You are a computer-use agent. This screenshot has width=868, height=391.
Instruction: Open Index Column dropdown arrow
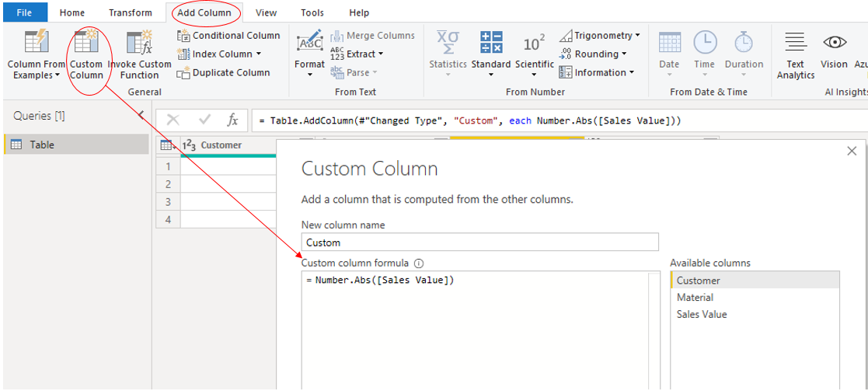258,54
